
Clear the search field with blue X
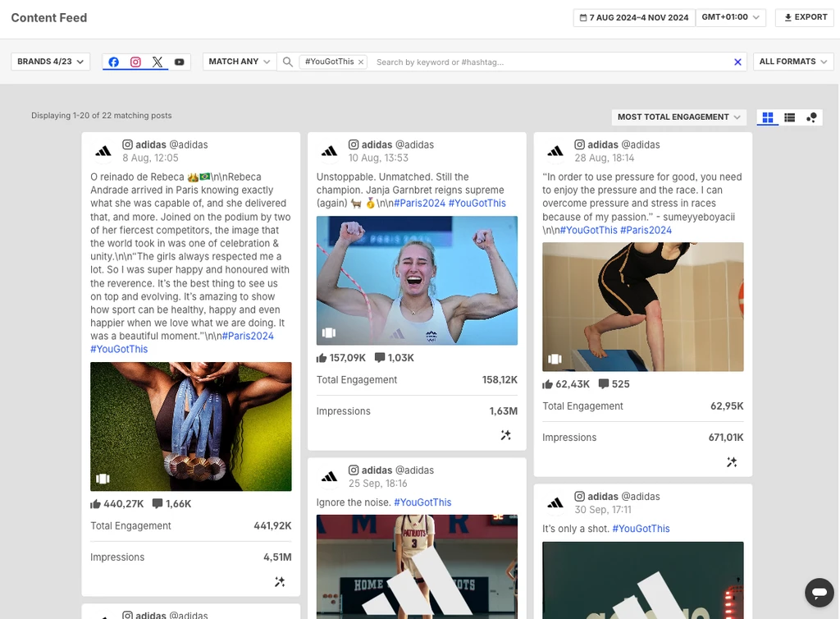coord(737,62)
